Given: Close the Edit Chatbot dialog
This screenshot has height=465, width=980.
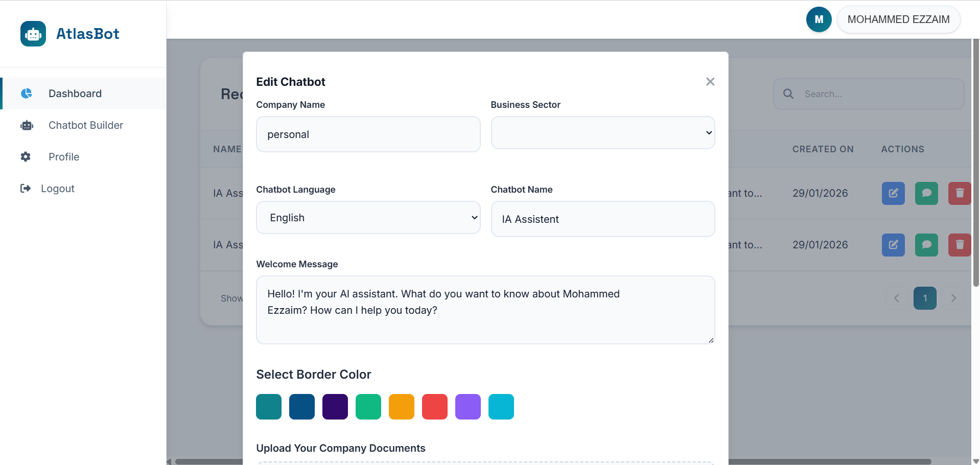Looking at the screenshot, I should pyautogui.click(x=710, y=82).
